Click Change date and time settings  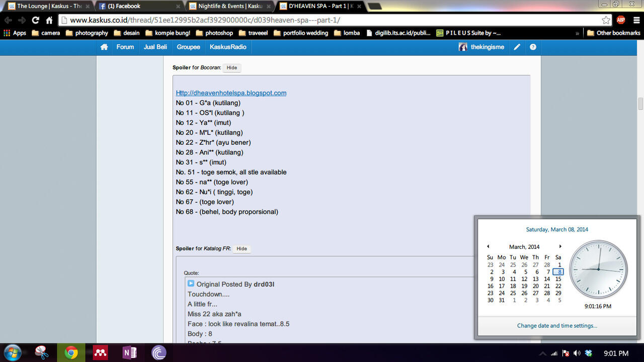point(557,325)
